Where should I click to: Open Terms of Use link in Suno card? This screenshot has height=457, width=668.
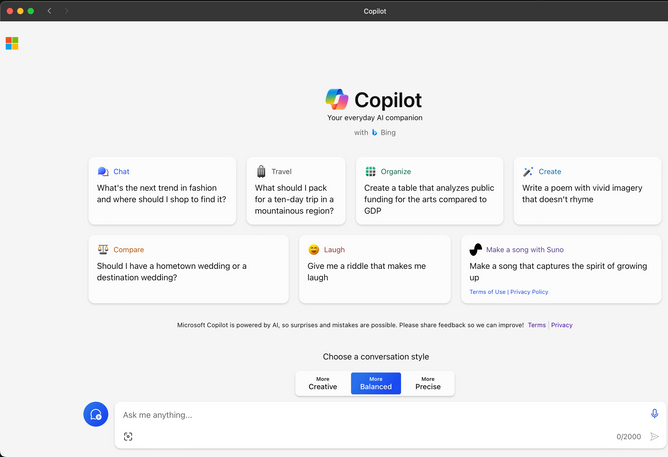tap(487, 292)
